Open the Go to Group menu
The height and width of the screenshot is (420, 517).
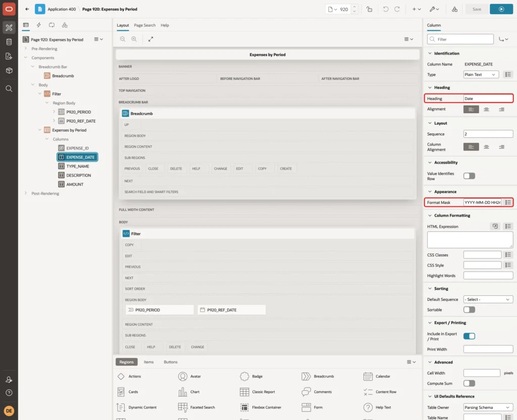[503, 39]
